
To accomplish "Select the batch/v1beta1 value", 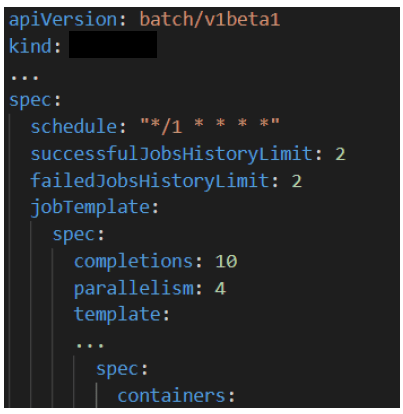I will pyautogui.click(x=209, y=20).
